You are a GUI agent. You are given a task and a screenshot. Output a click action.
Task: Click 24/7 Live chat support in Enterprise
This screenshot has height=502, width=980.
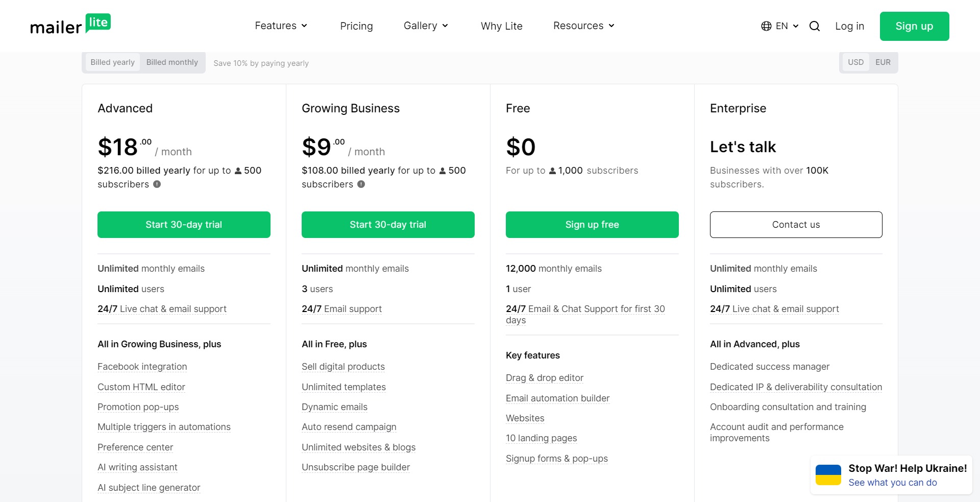point(774,309)
